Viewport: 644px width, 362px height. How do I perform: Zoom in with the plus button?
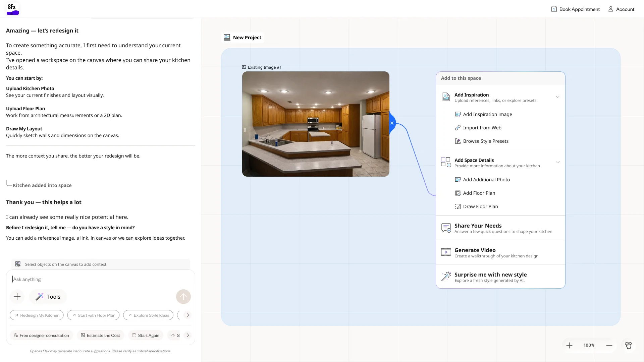(x=570, y=346)
